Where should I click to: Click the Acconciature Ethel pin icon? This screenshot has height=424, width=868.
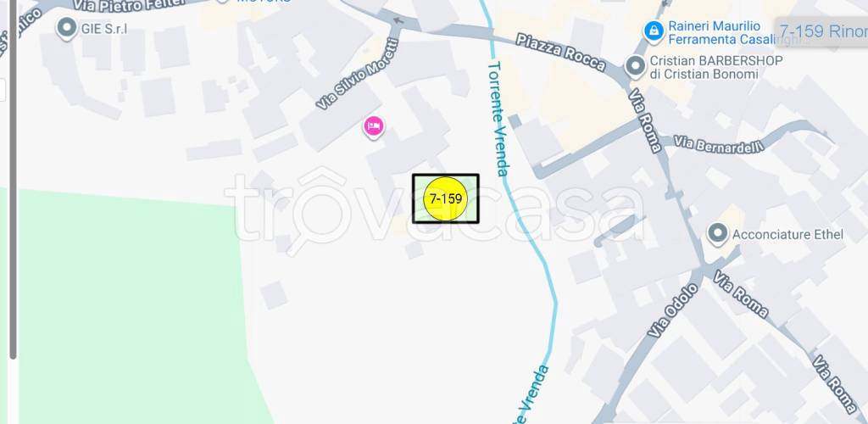click(x=718, y=233)
